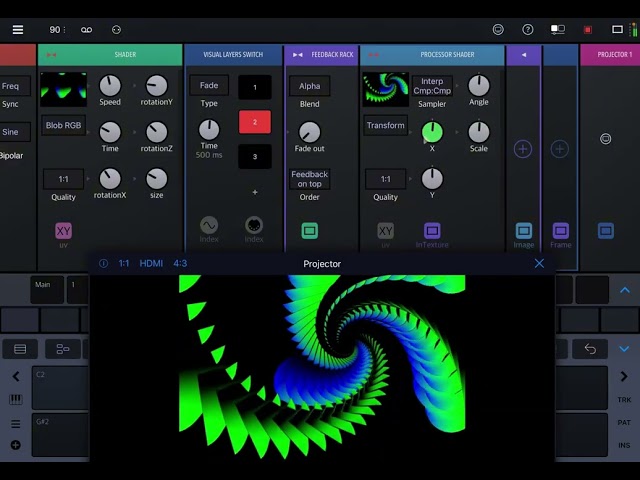Select the InTexture input icon
Viewport: 640px width, 480px height.
click(x=432, y=231)
